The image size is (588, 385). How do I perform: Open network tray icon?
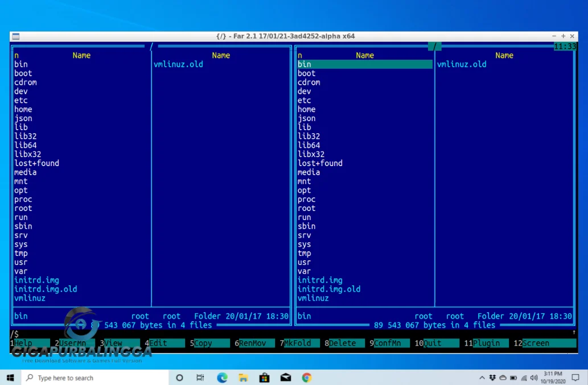[x=524, y=378]
